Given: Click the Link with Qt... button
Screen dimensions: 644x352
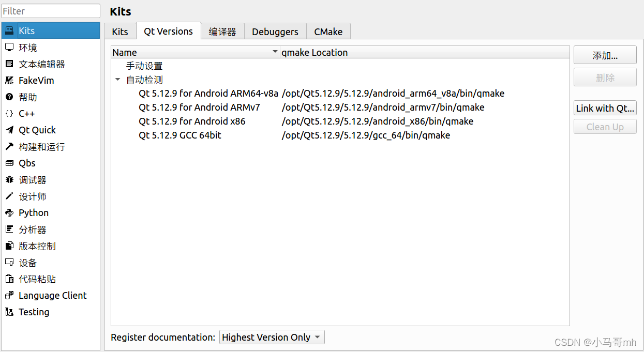Looking at the screenshot, I should 605,108.
